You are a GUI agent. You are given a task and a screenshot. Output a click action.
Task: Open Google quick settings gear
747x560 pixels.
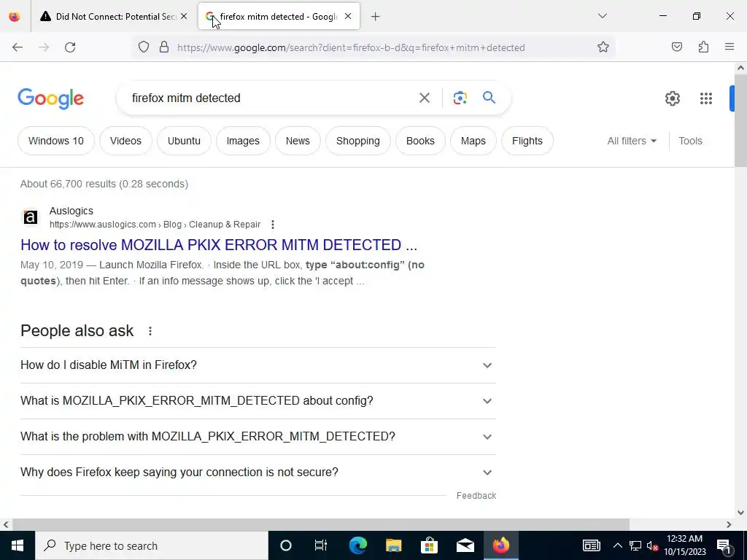click(x=673, y=98)
